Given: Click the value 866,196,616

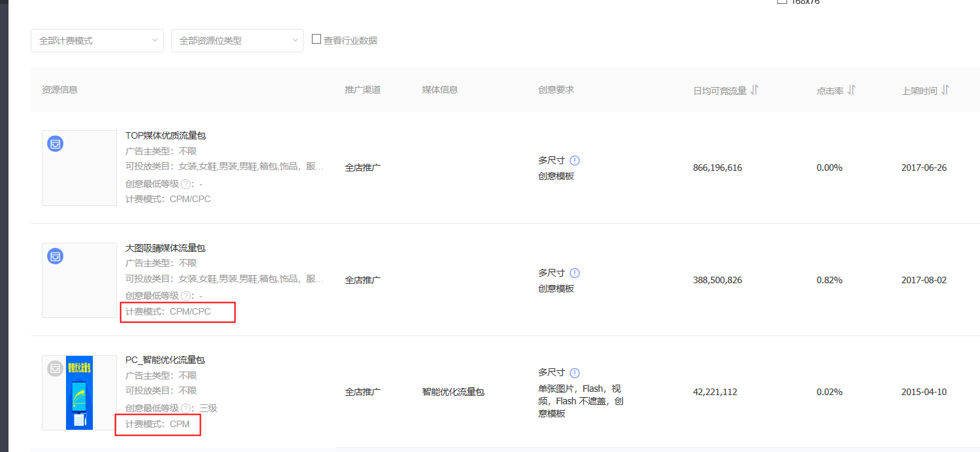Looking at the screenshot, I should [x=717, y=167].
